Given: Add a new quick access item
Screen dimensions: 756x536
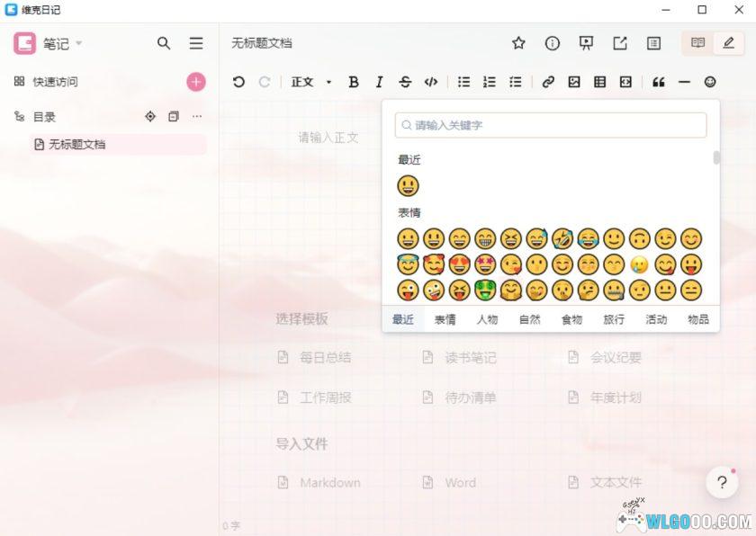Looking at the screenshot, I should pos(195,81).
